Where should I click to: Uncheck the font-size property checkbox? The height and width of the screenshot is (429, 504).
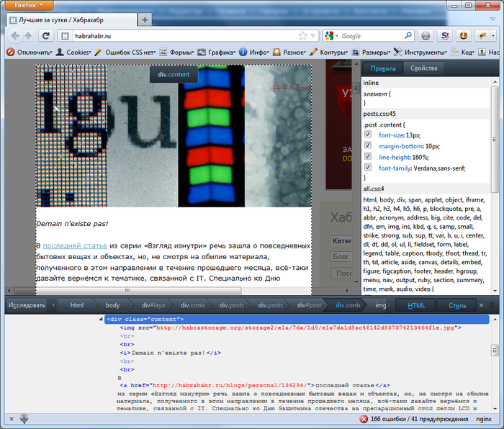(368, 135)
